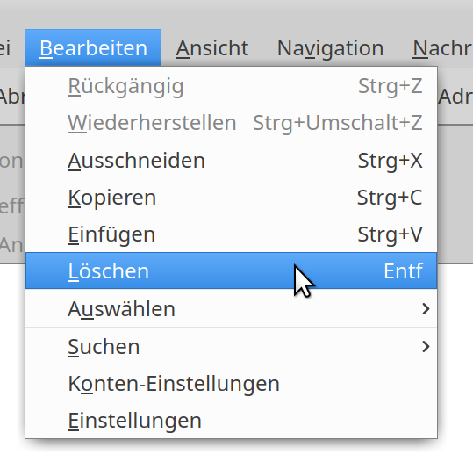Click the disabled Wiederherstellen entry
The height and width of the screenshot is (476, 473).
tap(231, 123)
